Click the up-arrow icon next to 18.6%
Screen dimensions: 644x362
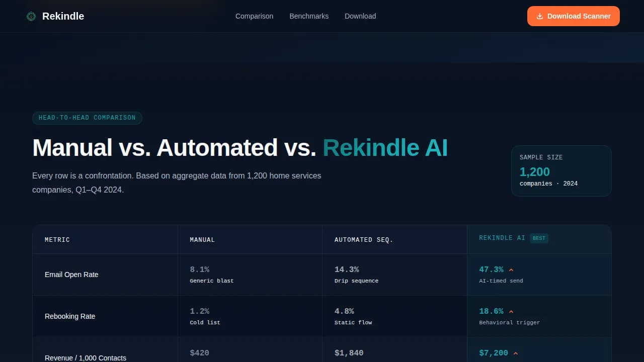pyautogui.click(x=511, y=311)
